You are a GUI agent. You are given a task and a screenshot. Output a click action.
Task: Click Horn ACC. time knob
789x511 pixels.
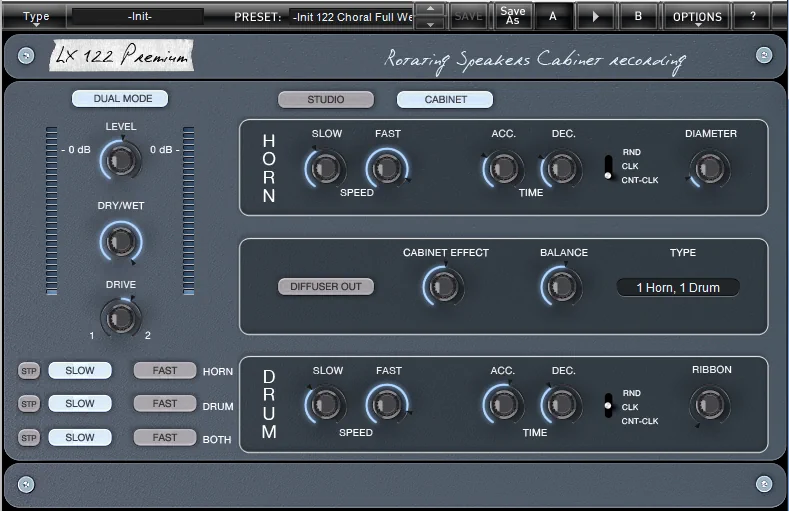pyautogui.click(x=503, y=168)
